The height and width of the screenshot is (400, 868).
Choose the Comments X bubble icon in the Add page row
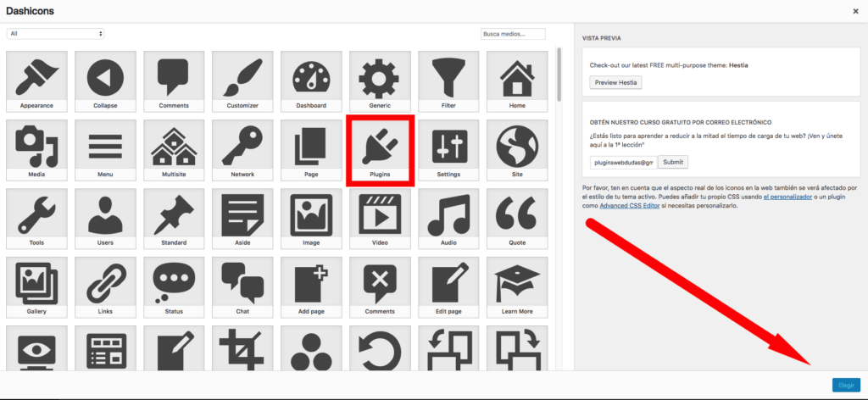pos(380,287)
